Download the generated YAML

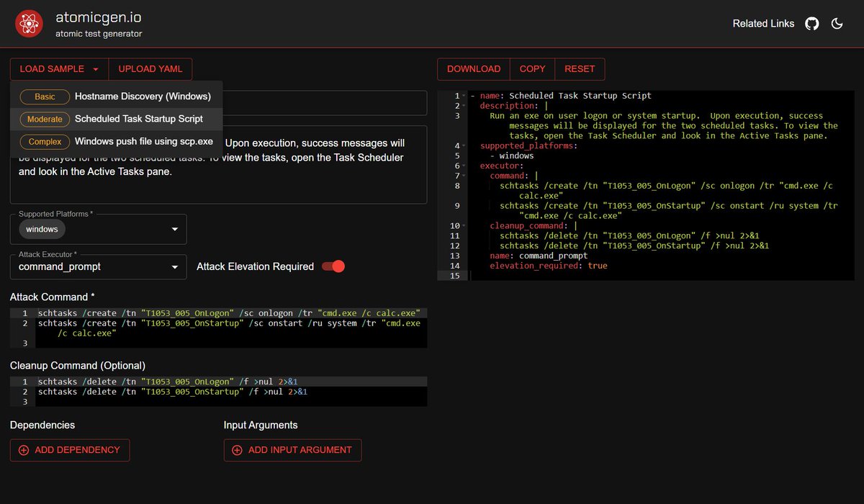pyautogui.click(x=474, y=69)
